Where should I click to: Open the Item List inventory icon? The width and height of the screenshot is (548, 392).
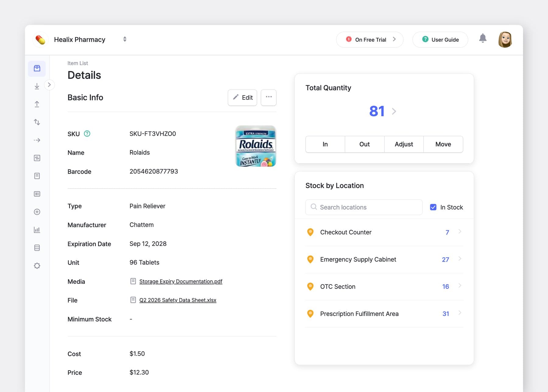pyautogui.click(x=37, y=68)
